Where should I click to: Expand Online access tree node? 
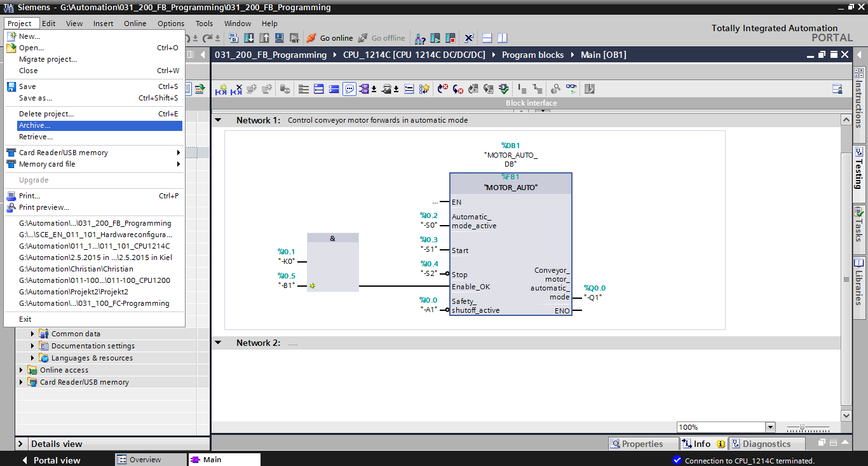click(22, 370)
